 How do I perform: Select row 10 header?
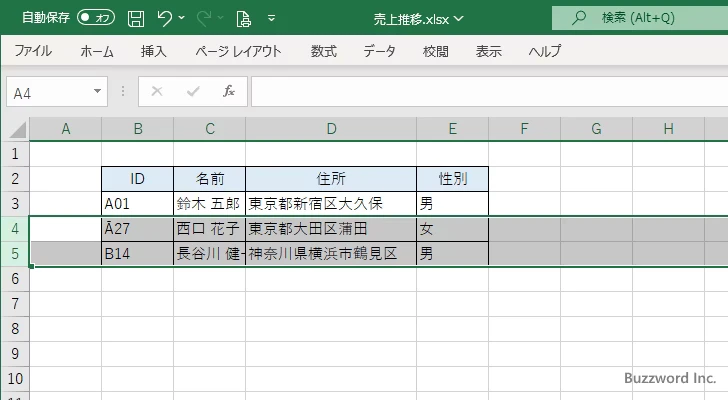[x=15, y=379]
